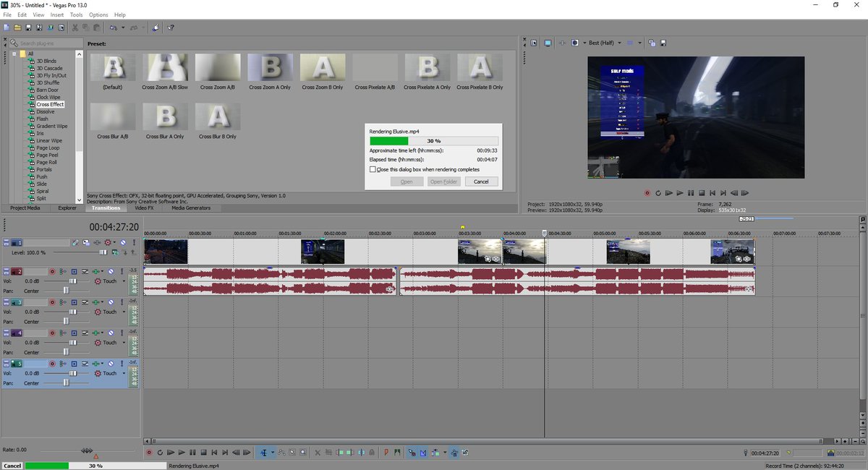Mute video track 1
This screenshot has width=868, height=470.
point(123,242)
